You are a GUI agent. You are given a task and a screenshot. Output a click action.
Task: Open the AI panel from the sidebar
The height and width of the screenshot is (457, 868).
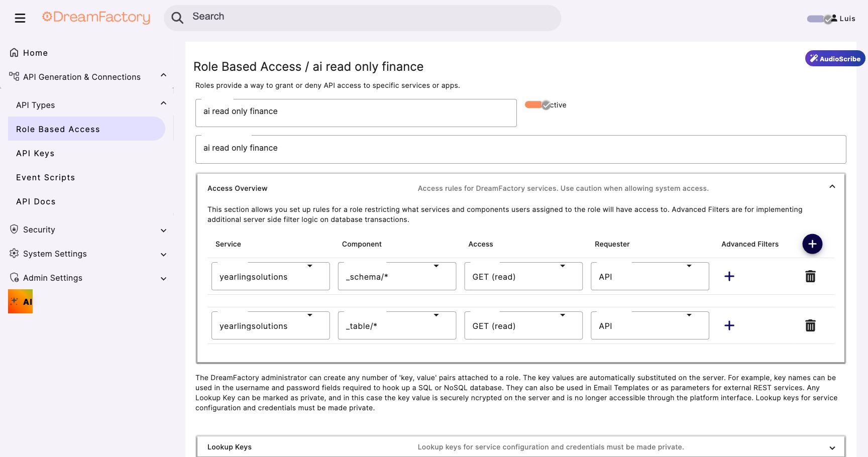(20, 301)
